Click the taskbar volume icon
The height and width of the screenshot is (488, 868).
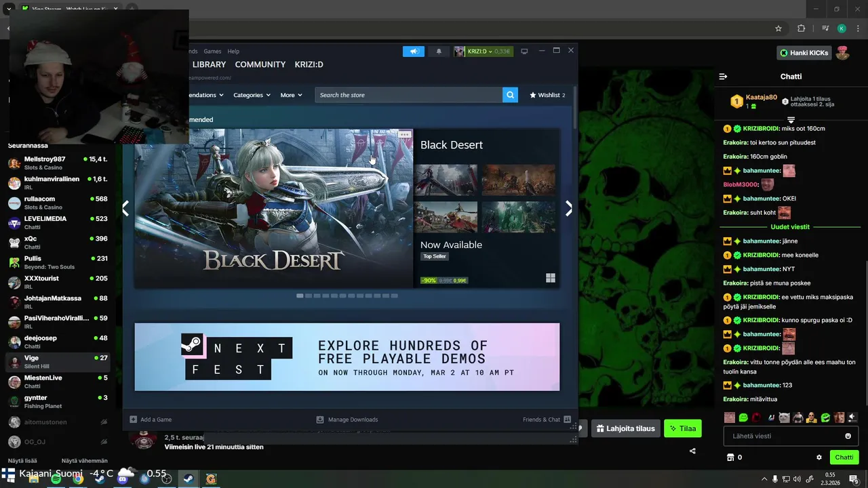pyautogui.click(x=797, y=479)
